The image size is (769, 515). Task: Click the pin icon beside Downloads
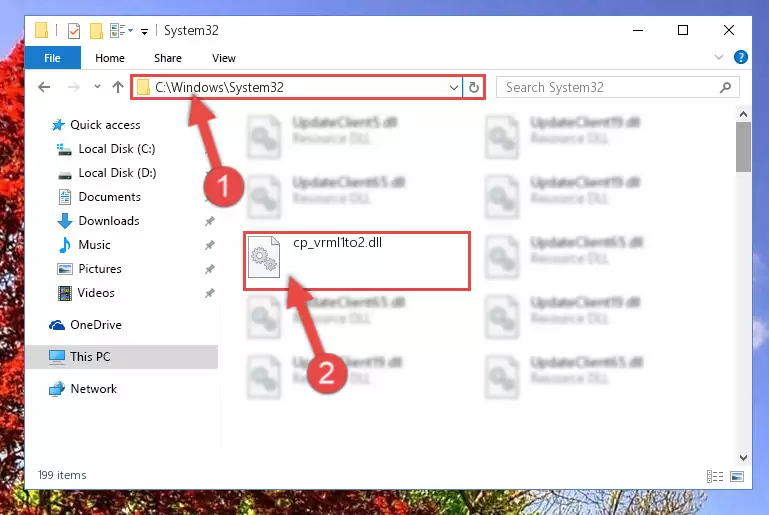pyautogui.click(x=209, y=221)
